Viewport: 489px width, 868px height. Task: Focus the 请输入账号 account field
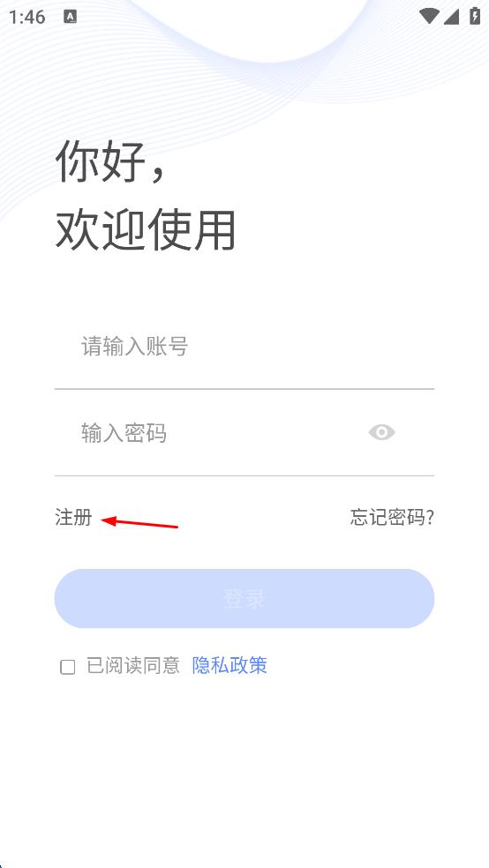pos(244,347)
